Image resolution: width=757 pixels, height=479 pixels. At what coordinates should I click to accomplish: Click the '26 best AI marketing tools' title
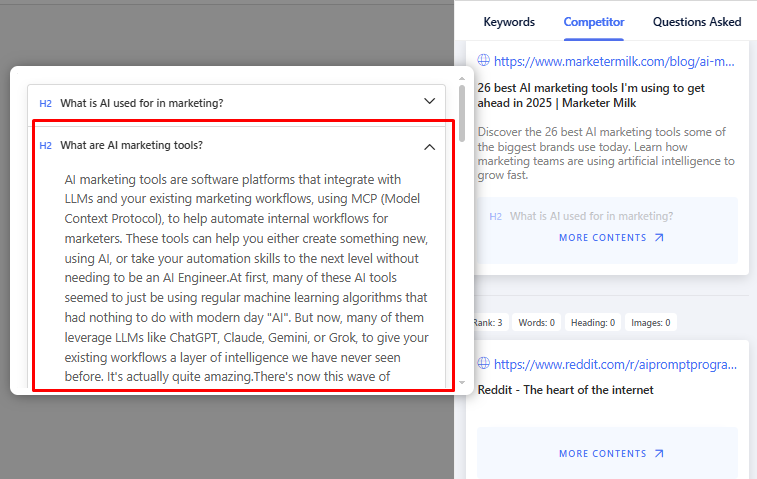591,95
